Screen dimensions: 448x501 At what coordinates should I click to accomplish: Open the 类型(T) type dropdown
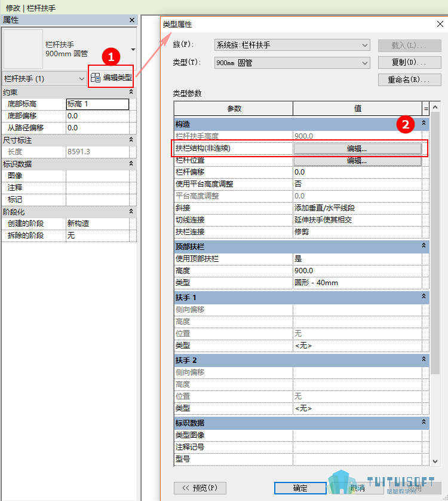(x=292, y=63)
